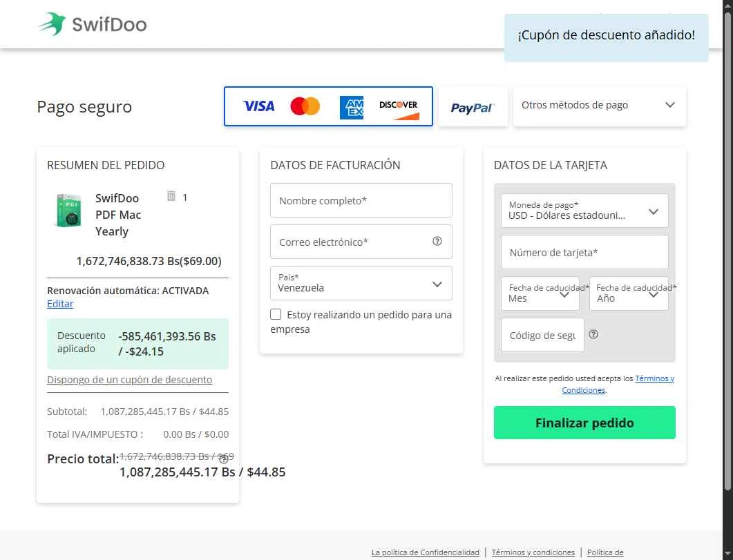Open Moneda de pago currency dropdown
This screenshot has width=733, height=560.
coord(584,211)
